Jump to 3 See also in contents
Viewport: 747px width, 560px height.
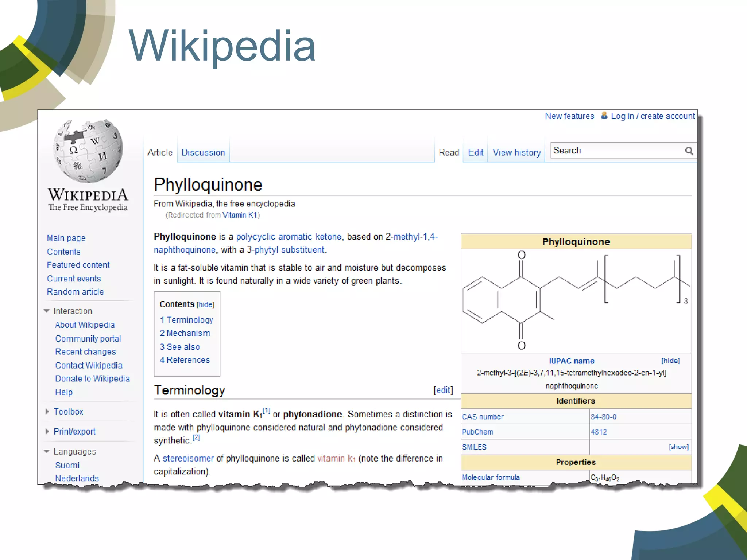point(180,347)
